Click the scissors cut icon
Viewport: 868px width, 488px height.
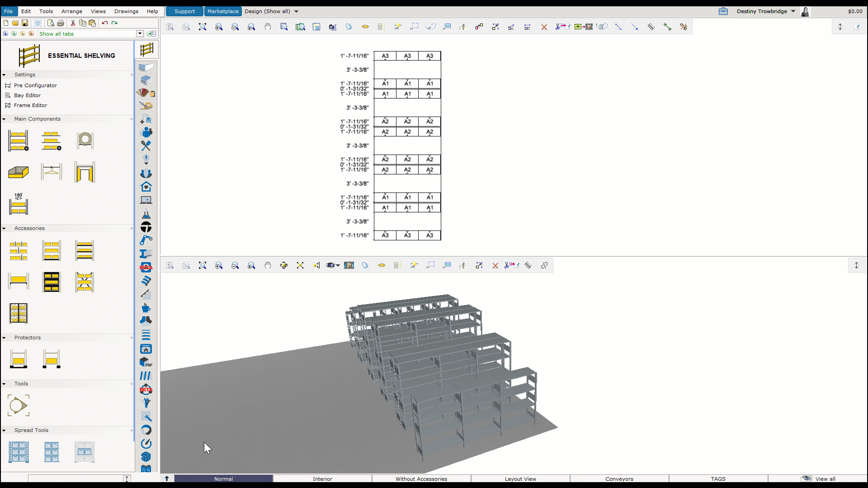[73, 23]
